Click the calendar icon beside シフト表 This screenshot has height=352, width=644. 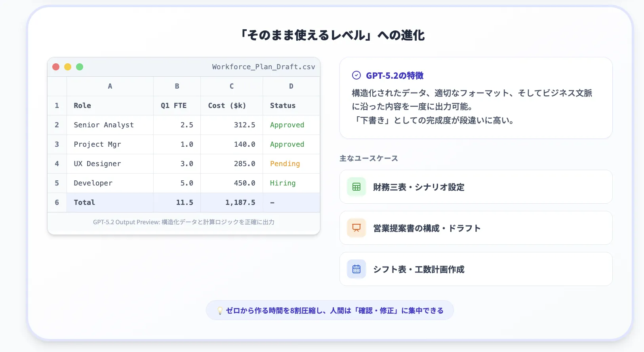coord(356,269)
